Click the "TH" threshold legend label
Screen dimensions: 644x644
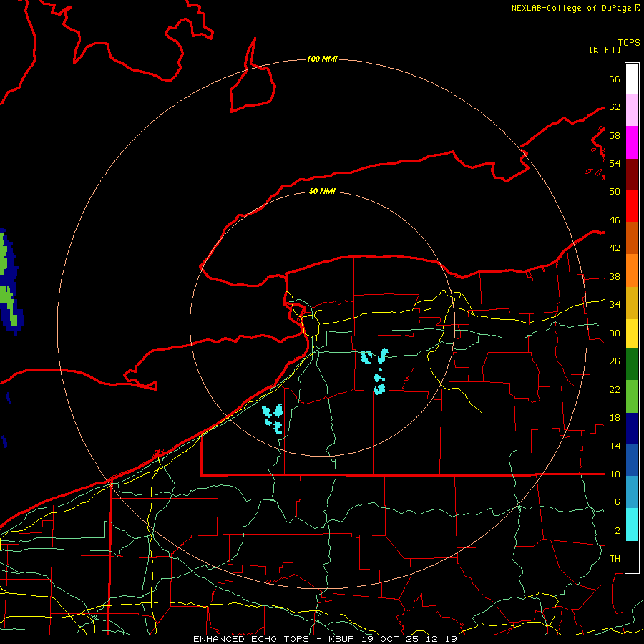(615, 559)
